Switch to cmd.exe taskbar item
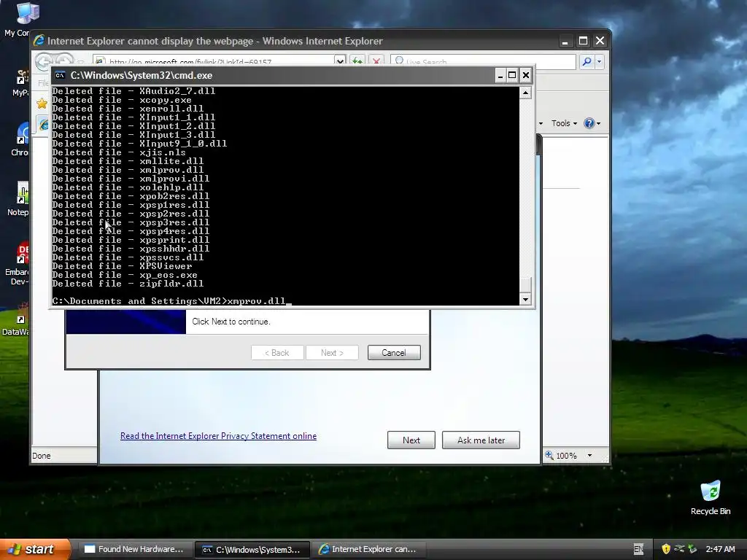This screenshot has height=560, width=747. click(x=252, y=549)
